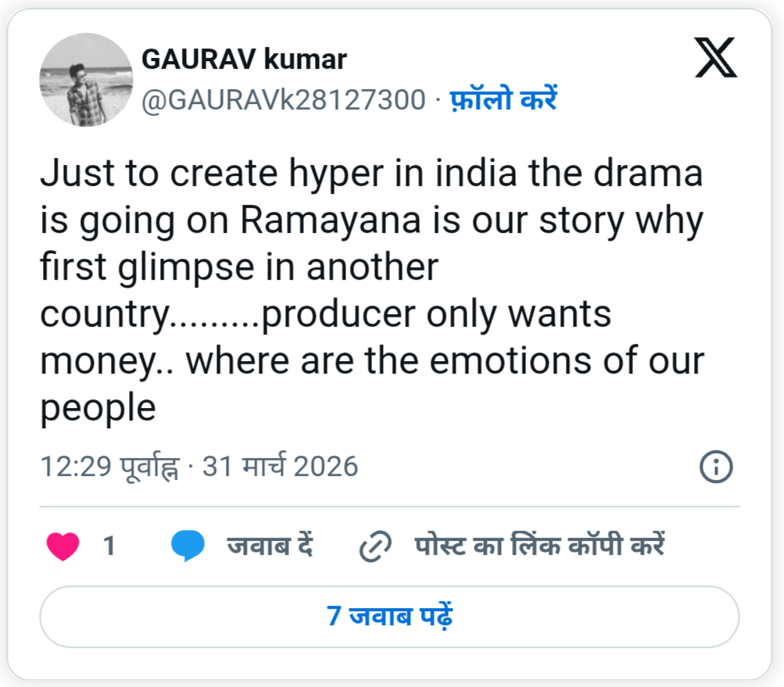Open the 7 जवाब पढ़ें button

point(389,616)
